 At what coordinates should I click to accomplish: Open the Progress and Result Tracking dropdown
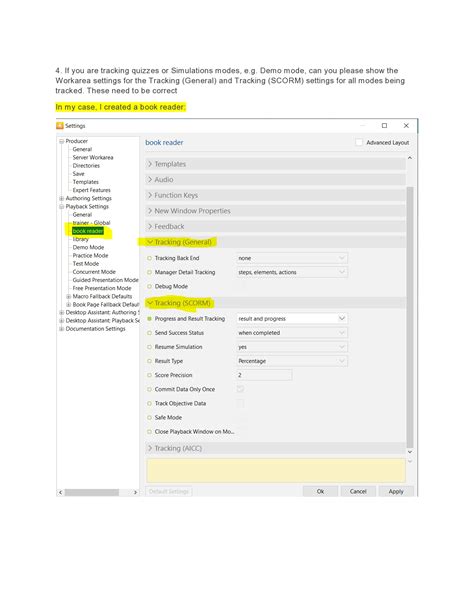point(292,319)
